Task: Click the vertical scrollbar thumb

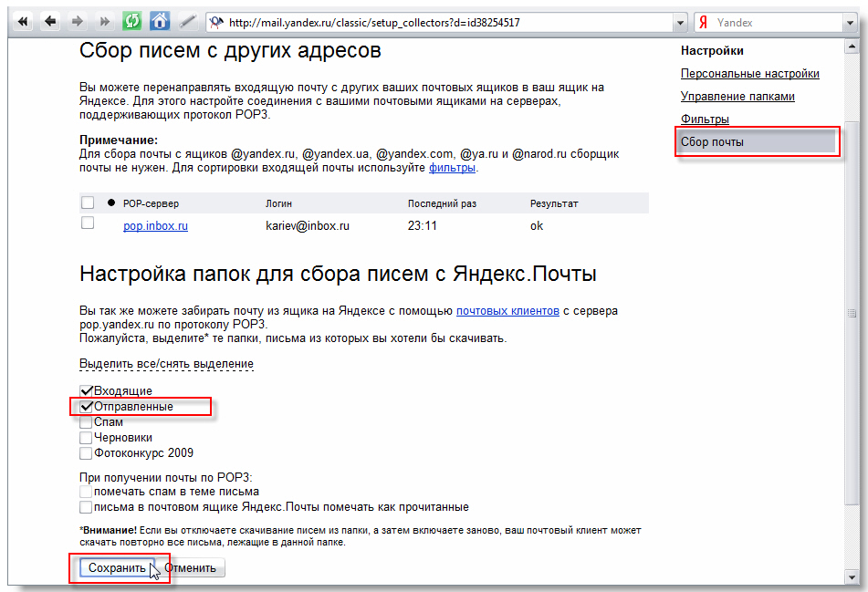Action: (852, 313)
